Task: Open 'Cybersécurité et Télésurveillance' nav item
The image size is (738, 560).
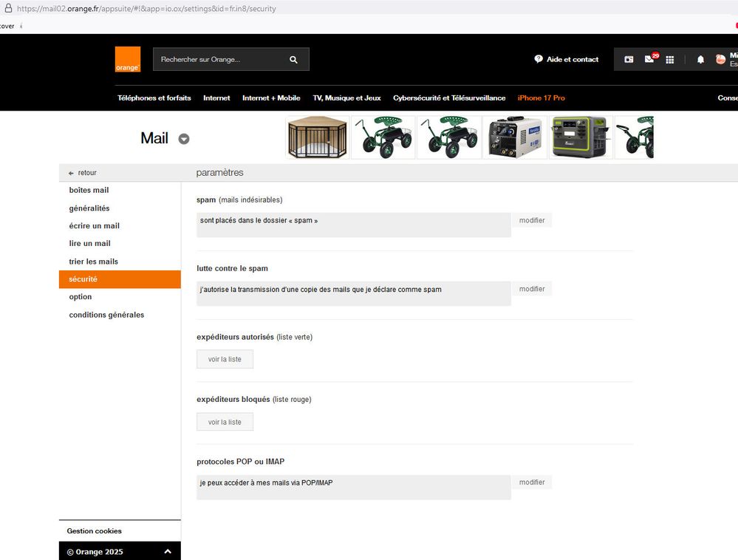Action: coord(449,98)
